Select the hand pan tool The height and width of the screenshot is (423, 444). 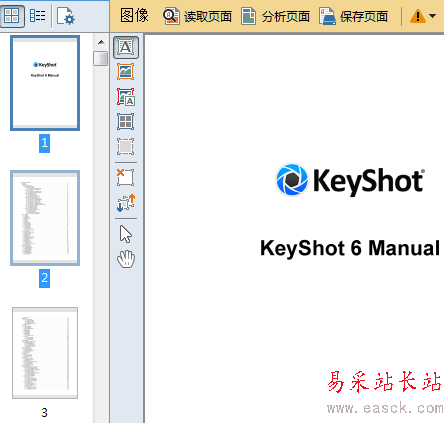126,259
